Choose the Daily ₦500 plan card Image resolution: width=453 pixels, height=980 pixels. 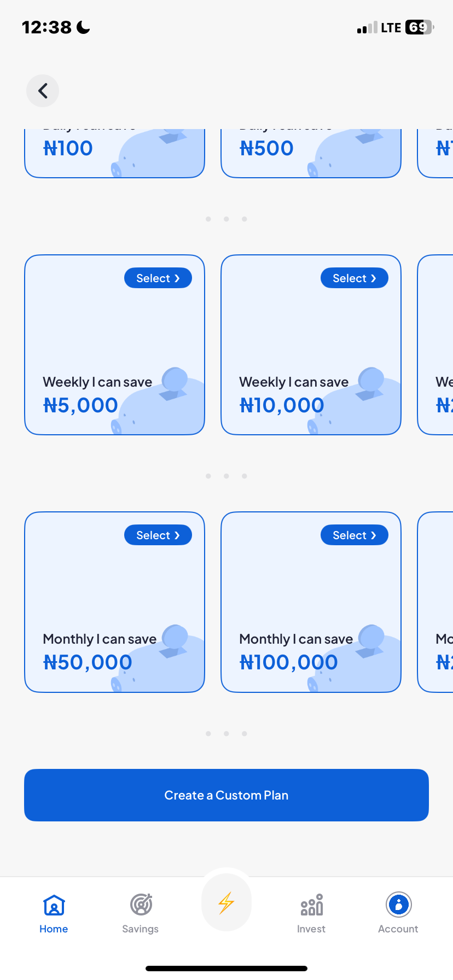coord(311,153)
